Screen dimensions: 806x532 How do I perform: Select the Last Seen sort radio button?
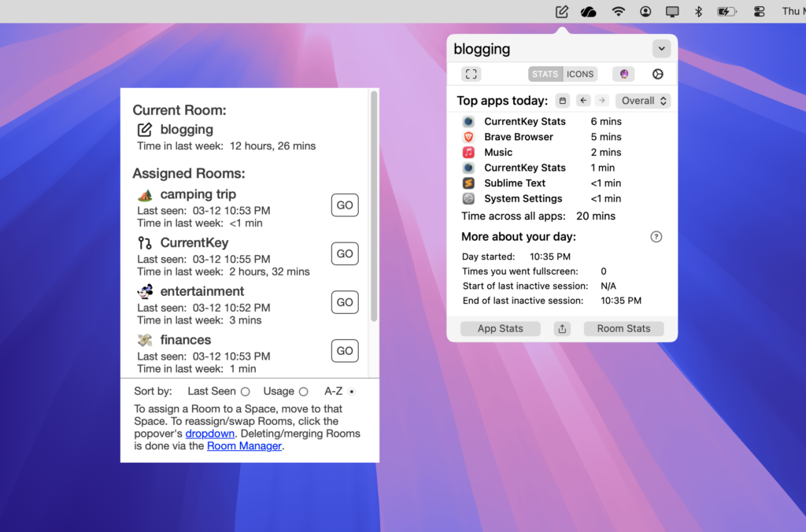246,392
